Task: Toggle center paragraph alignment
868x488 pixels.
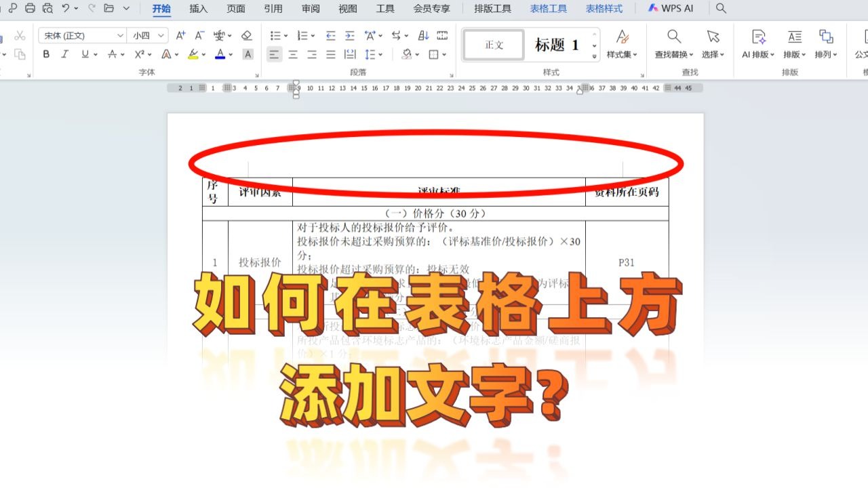Action: point(293,54)
